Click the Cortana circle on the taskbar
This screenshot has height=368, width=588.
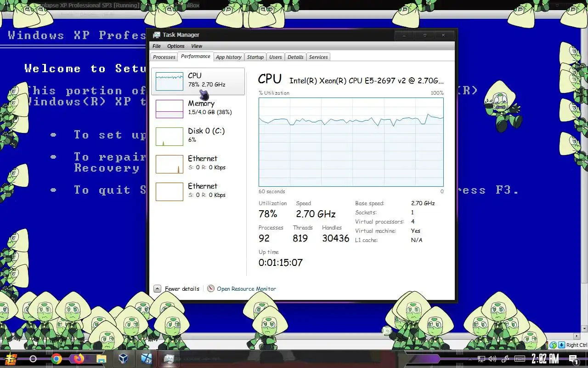pos(33,359)
